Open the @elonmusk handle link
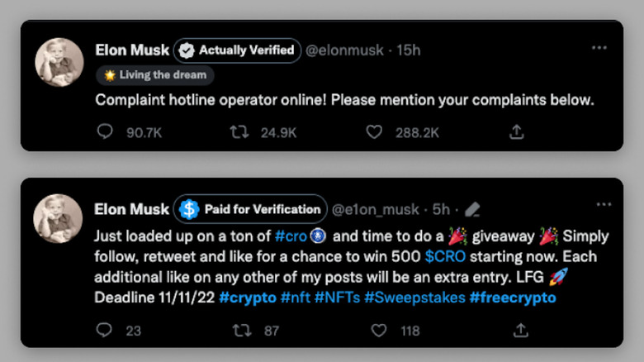The width and height of the screenshot is (644, 362). coord(345,50)
